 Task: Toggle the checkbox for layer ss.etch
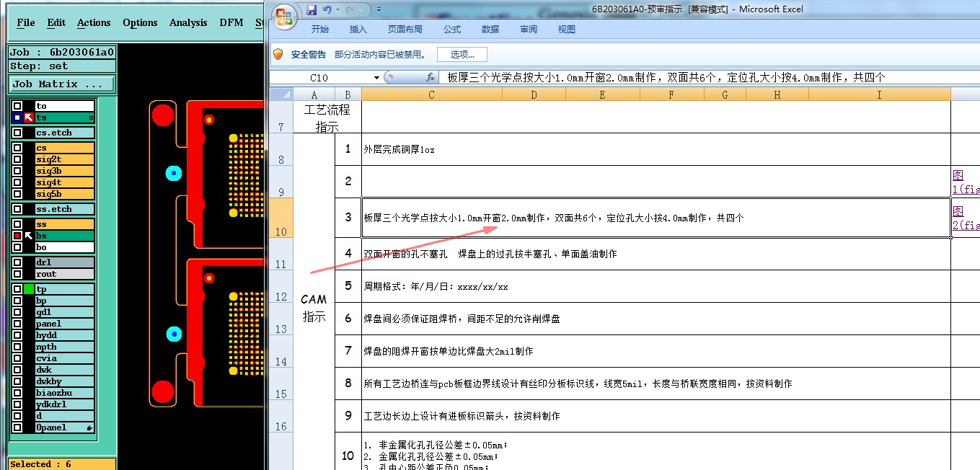coord(17,209)
